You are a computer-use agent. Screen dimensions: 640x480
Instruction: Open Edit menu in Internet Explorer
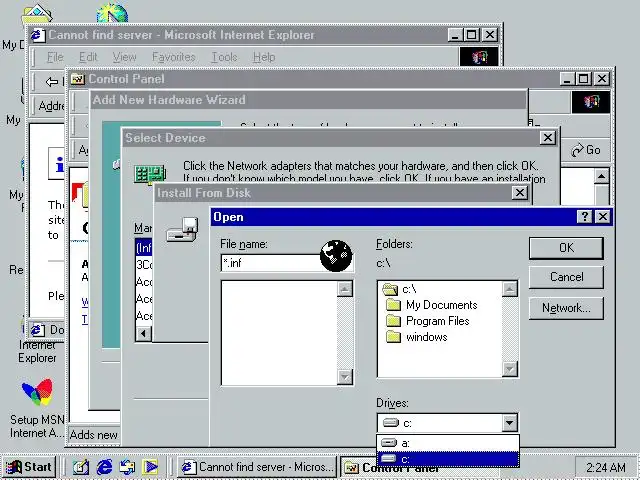88,57
